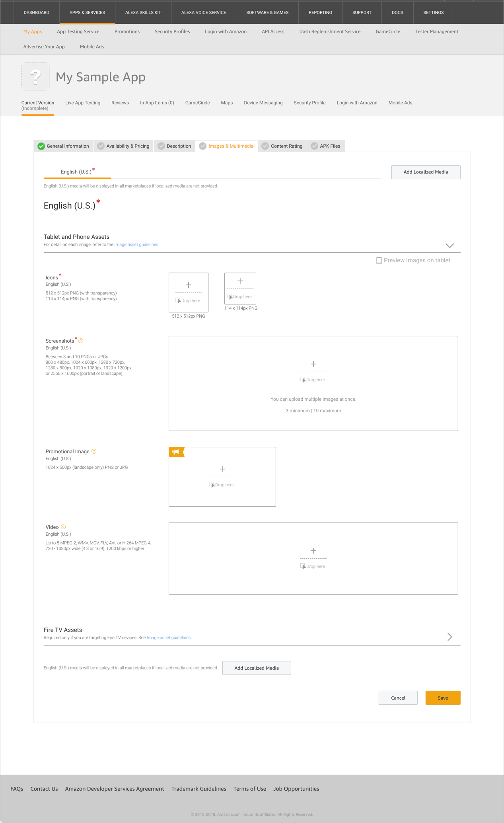
Task: Click the Cancel button
Action: coord(398,698)
